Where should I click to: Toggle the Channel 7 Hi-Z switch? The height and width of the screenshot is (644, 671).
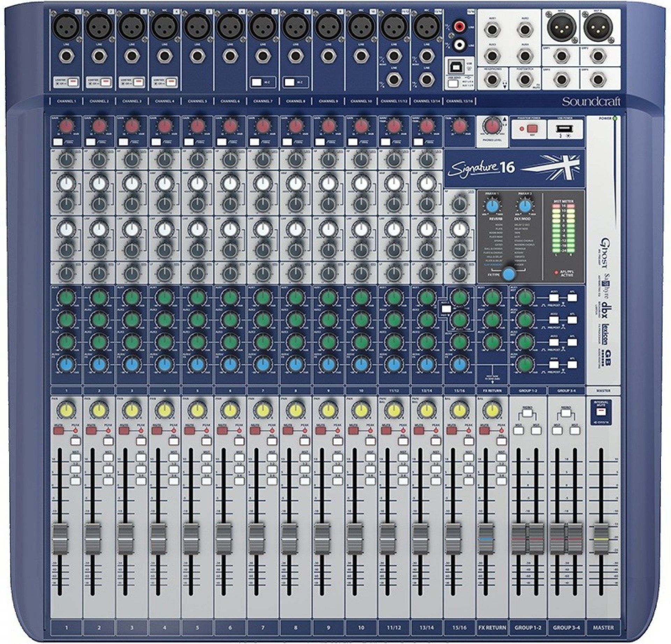point(257,83)
